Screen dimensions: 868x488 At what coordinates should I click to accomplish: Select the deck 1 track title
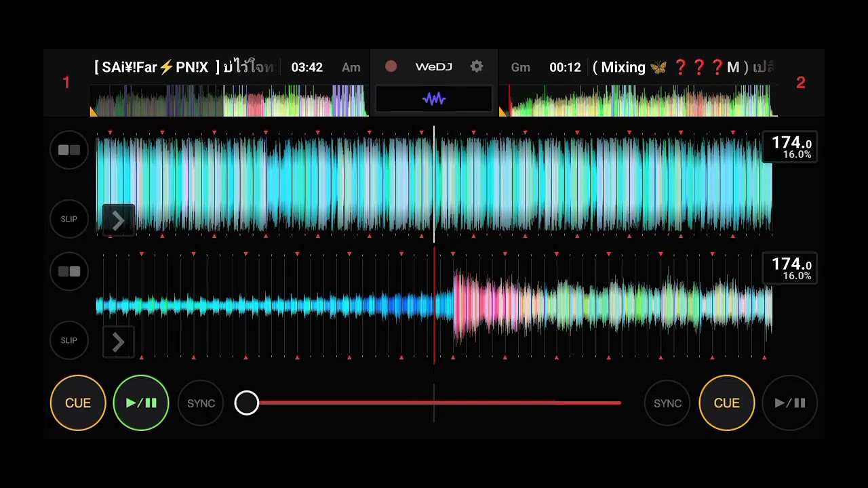click(184, 67)
